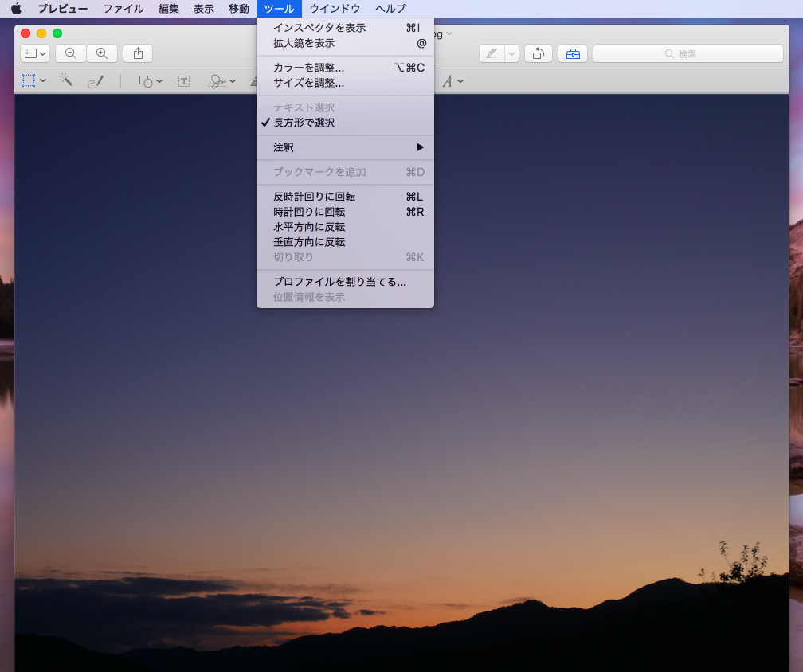The image size is (803, 672).
Task: Rotate the image with the rotate icon
Action: point(538,53)
